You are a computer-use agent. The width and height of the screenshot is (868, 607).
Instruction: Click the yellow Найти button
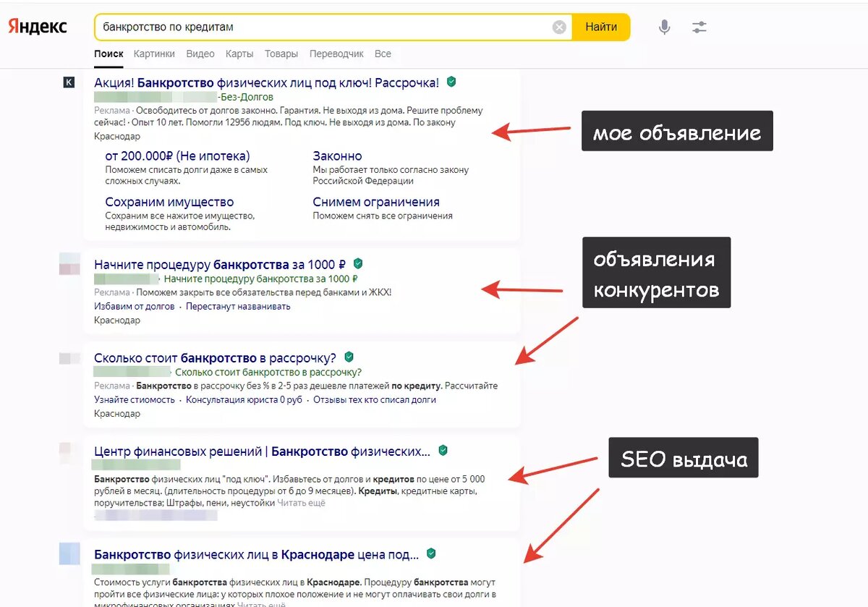(x=601, y=27)
